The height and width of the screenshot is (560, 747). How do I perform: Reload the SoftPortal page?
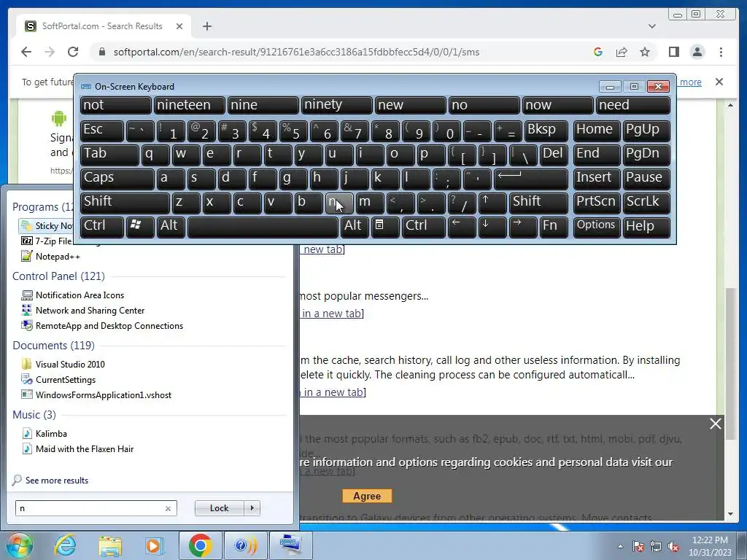point(73,52)
